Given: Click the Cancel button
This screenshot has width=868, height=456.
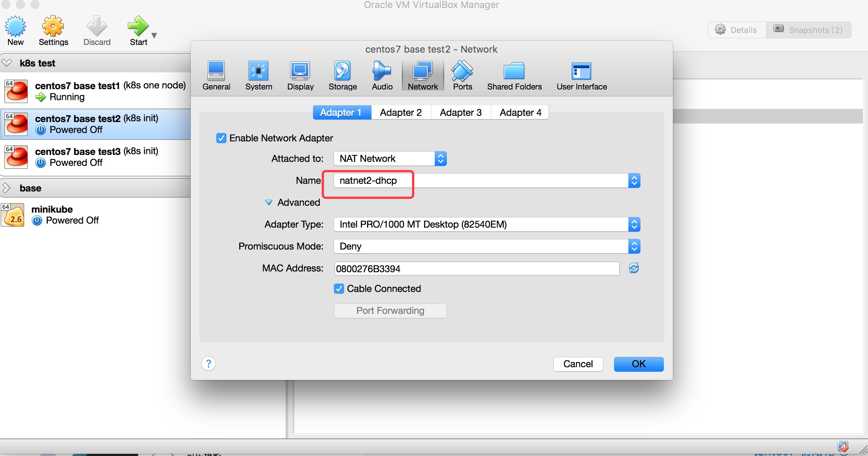Looking at the screenshot, I should click(x=578, y=364).
